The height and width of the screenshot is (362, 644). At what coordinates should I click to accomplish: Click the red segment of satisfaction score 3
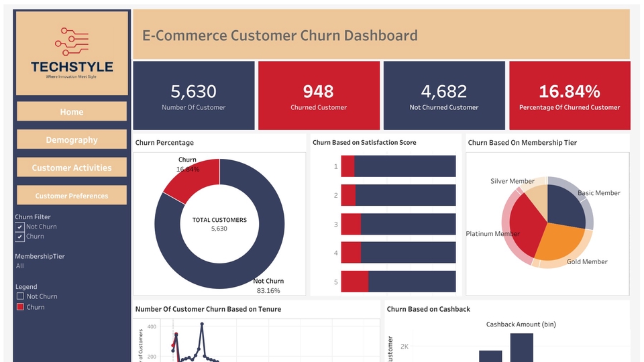(x=351, y=224)
